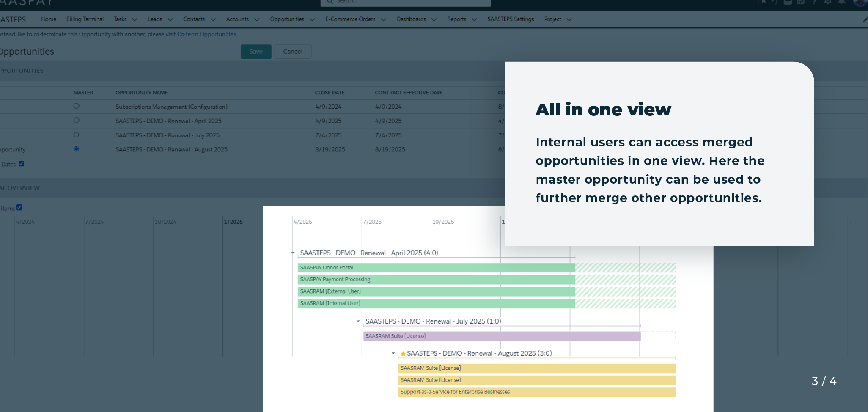Click 'SAASTEPS - DEMO - Renewal - July 2025 (1:0)' chart heading
The height and width of the screenshot is (412, 868).
(433, 321)
